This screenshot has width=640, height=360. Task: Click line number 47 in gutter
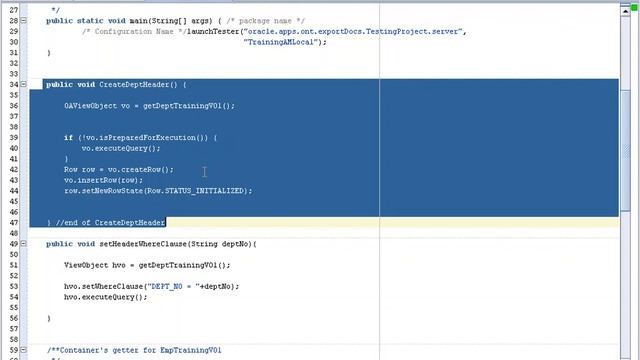coord(13,222)
